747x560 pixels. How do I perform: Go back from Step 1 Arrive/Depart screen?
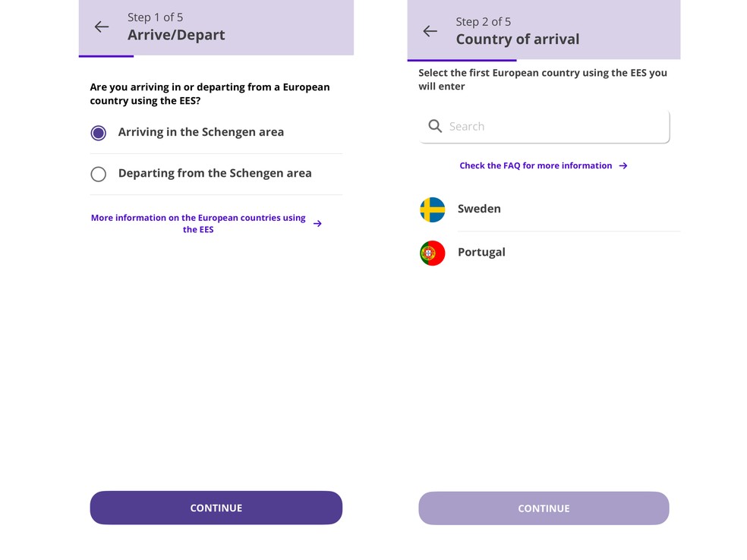102,27
